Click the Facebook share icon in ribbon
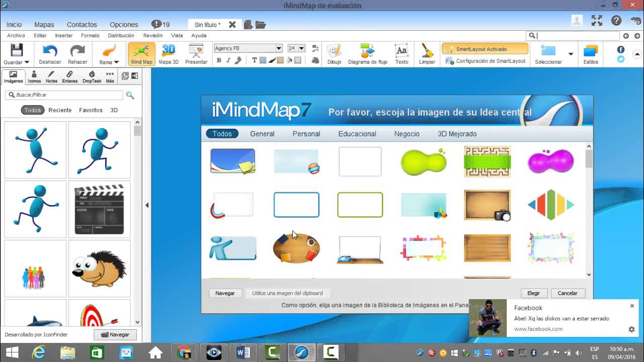This screenshot has height=362, width=644. (x=621, y=49)
